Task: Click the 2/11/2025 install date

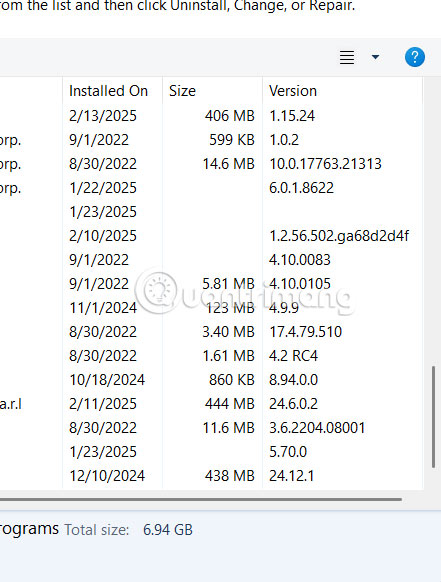Action: tap(103, 404)
